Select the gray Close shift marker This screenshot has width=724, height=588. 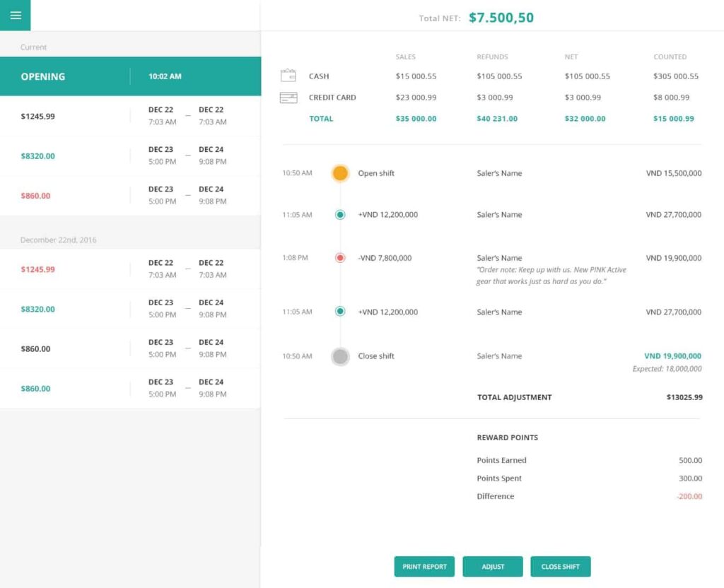[x=340, y=356]
